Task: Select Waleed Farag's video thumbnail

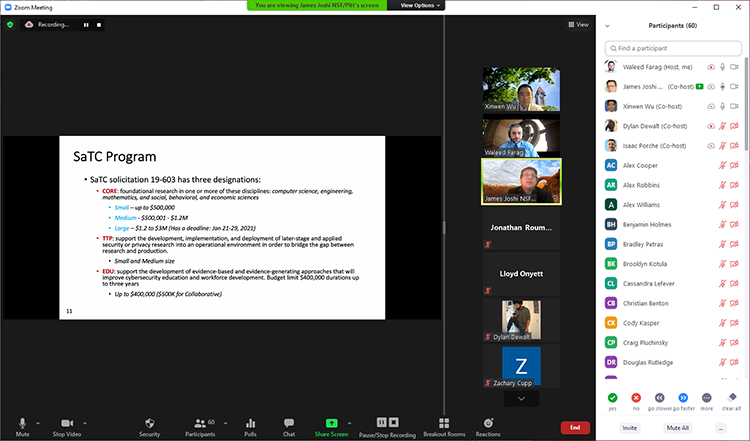Action: click(521, 135)
